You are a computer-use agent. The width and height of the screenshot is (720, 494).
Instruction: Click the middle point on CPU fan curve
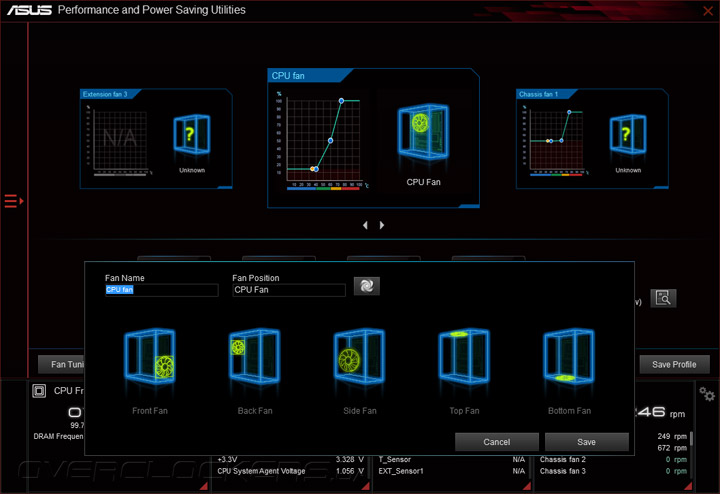coord(330,140)
